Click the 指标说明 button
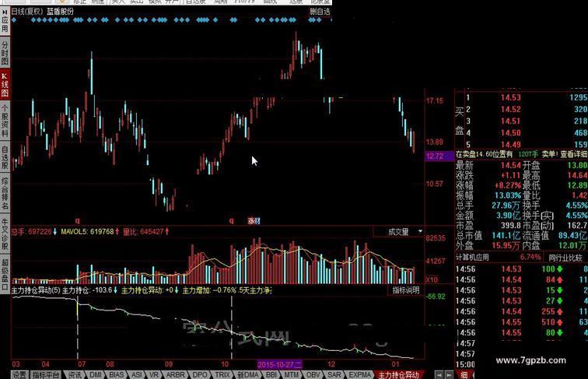Image resolution: width=588 pixels, height=379 pixels. click(406, 290)
